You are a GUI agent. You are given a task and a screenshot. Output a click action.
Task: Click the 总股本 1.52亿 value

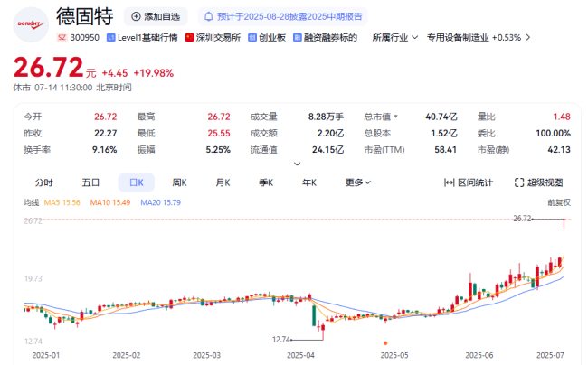point(444,134)
